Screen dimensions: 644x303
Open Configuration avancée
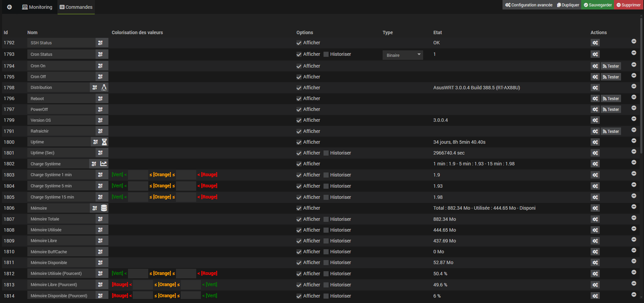529,5
